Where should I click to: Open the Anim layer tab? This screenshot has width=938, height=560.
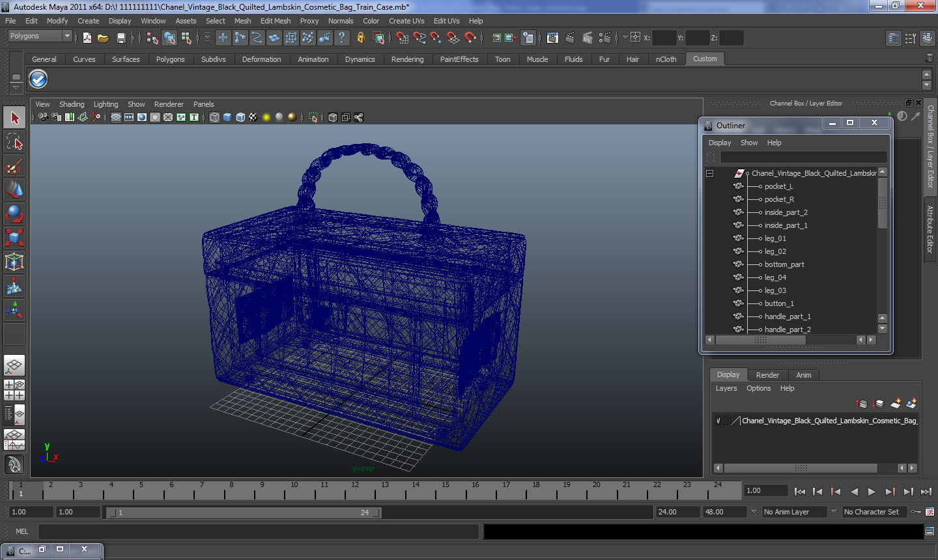coord(804,375)
